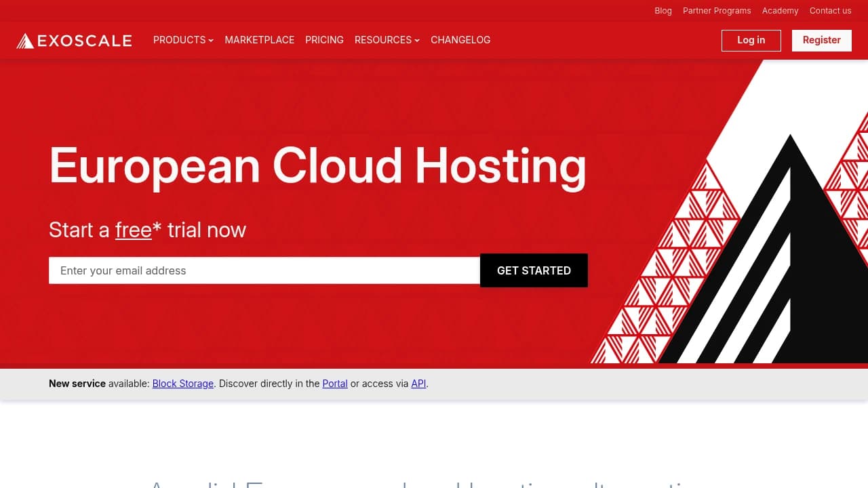Open the Portal link

click(x=335, y=384)
